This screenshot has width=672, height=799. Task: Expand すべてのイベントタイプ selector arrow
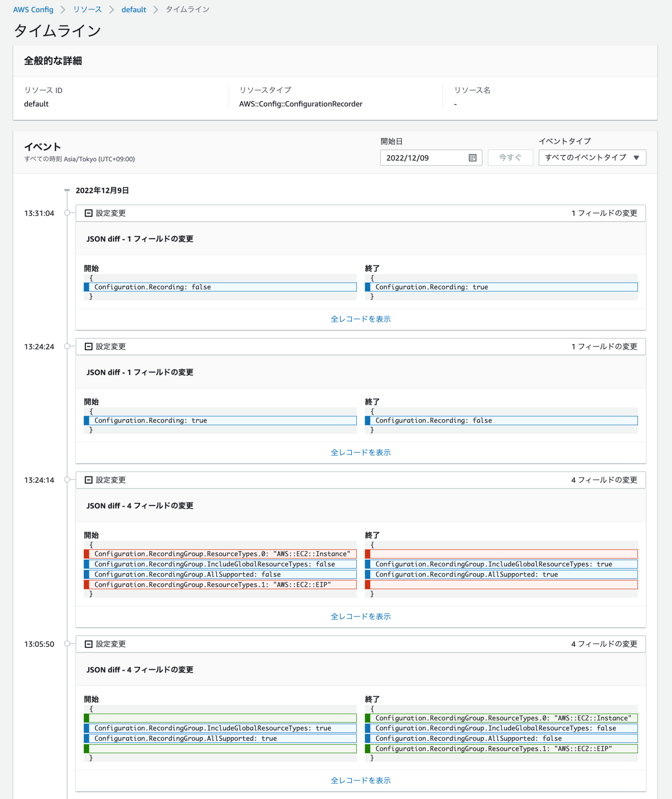pos(636,158)
